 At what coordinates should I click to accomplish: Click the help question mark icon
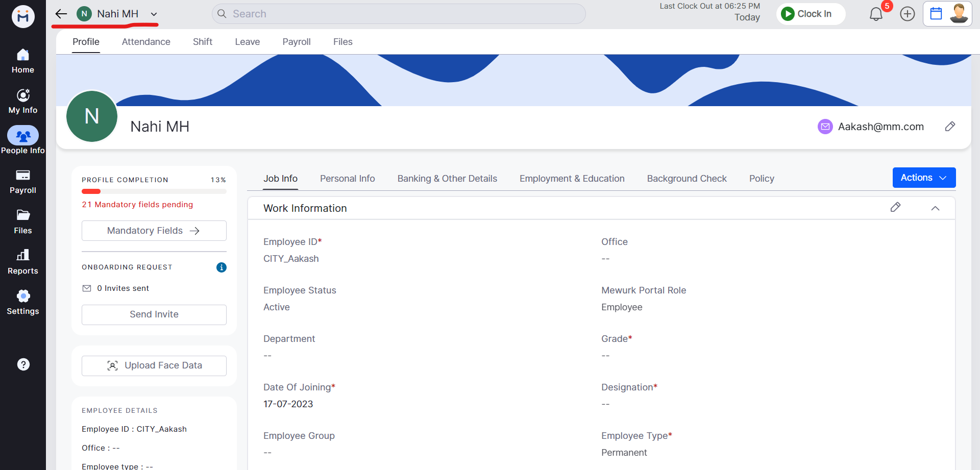pyautogui.click(x=23, y=364)
